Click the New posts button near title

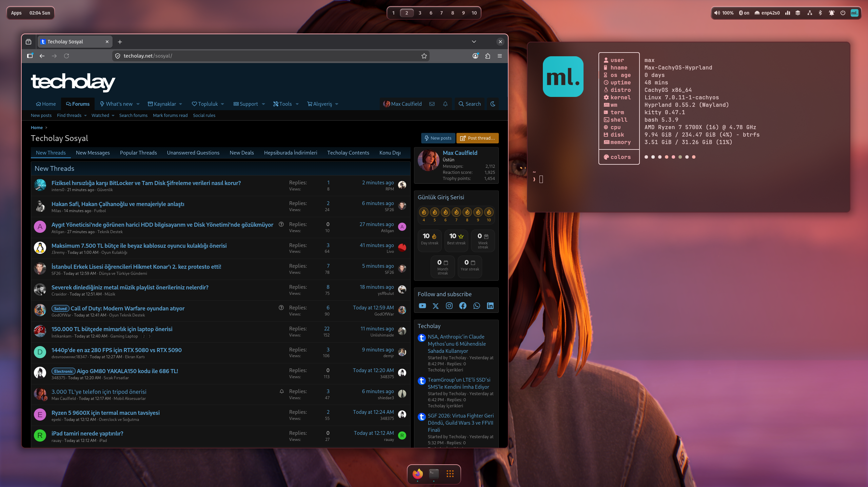coord(438,138)
